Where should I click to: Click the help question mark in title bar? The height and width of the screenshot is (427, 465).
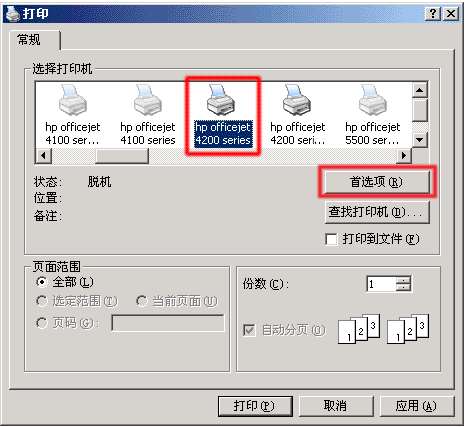[x=432, y=14]
